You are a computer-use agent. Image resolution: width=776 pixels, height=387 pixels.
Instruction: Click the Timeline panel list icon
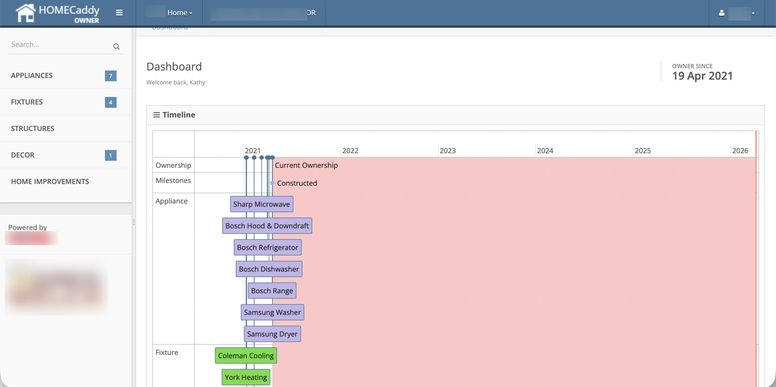click(156, 115)
